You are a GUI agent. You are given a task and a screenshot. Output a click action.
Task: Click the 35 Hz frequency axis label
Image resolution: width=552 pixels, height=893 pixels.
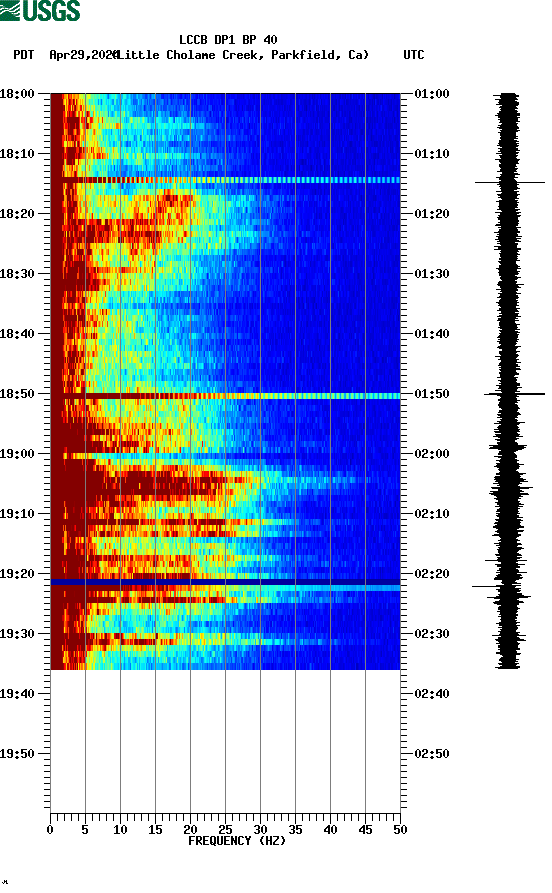tap(295, 830)
